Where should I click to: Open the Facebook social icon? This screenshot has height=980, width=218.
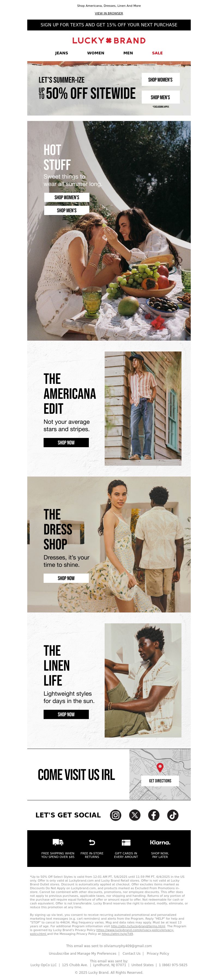click(154, 815)
